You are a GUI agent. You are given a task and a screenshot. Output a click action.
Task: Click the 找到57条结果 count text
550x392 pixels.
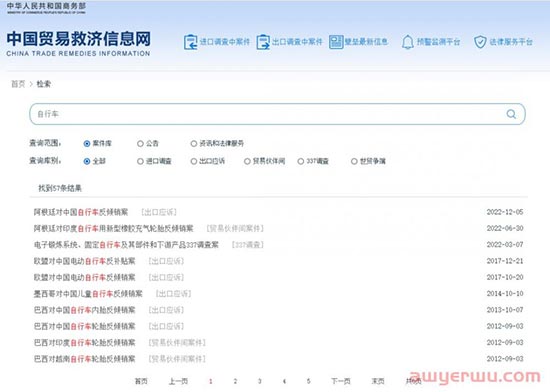[x=60, y=188]
